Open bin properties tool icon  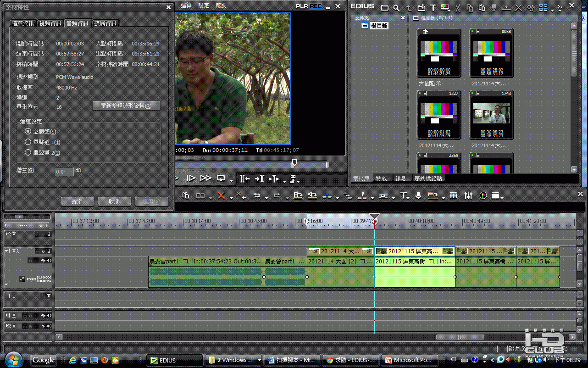531,8
